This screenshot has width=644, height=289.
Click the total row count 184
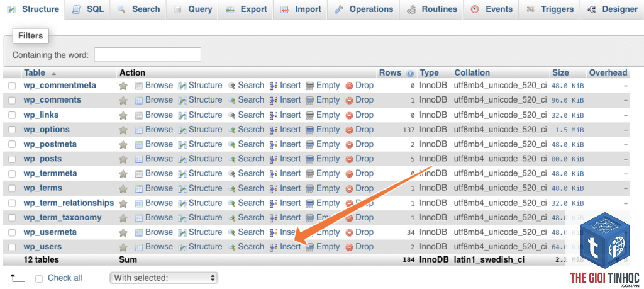pyautogui.click(x=409, y=260)
